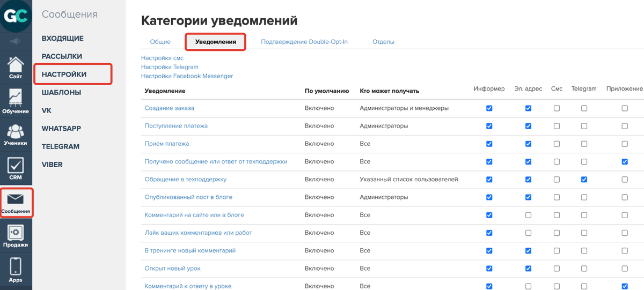Disable Telegram for Обращение в техподдержку
This screenshot has width=644, height=290.
click(x=584, y=180)
